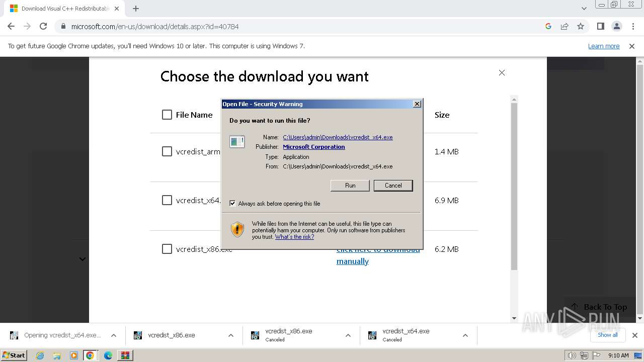
Task: Open tab search chevron in title bar
Action: (584, 9)
